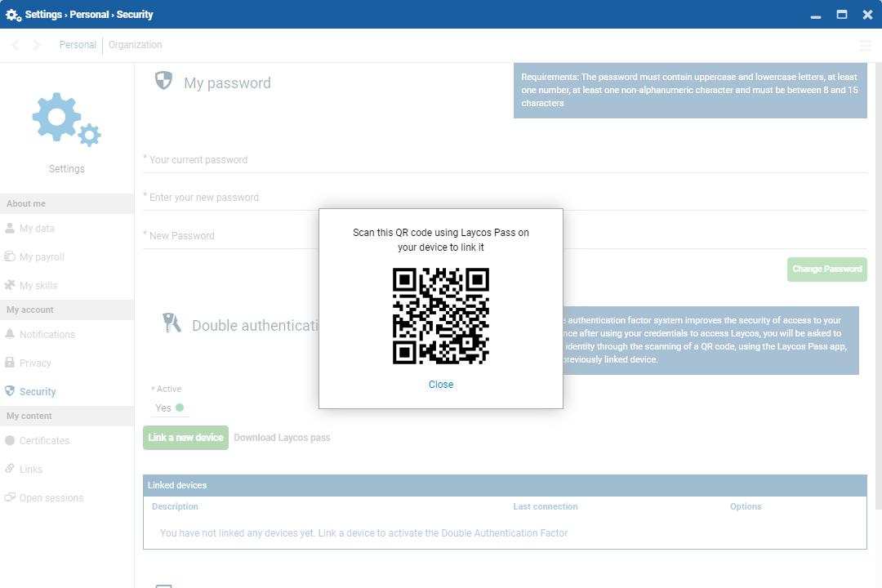The height and width of the screenshot is (588, 882).
Task: Click the Change Password button
Action: [x=826, y=269]
